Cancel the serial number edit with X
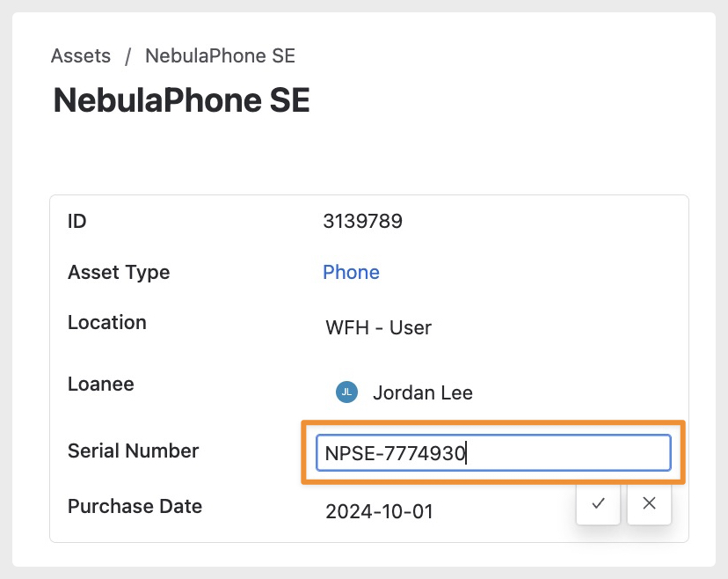The image size is (728, 579). 649,503
